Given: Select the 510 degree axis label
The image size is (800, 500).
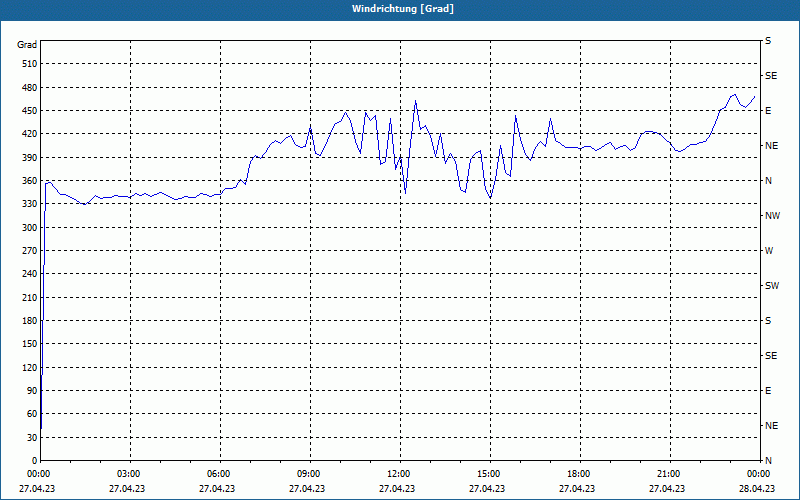Looking at the screenshot, I should point(30,64).
